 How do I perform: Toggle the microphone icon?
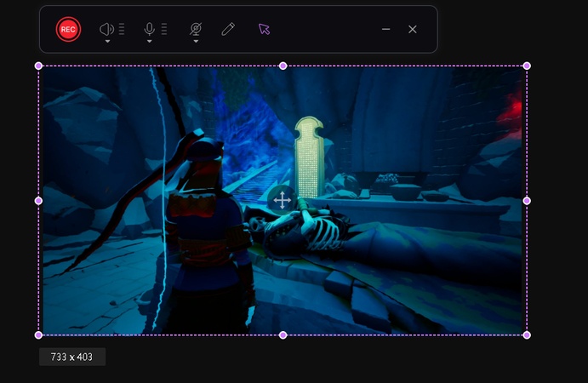pyautogui.click(x=149, y=28)
